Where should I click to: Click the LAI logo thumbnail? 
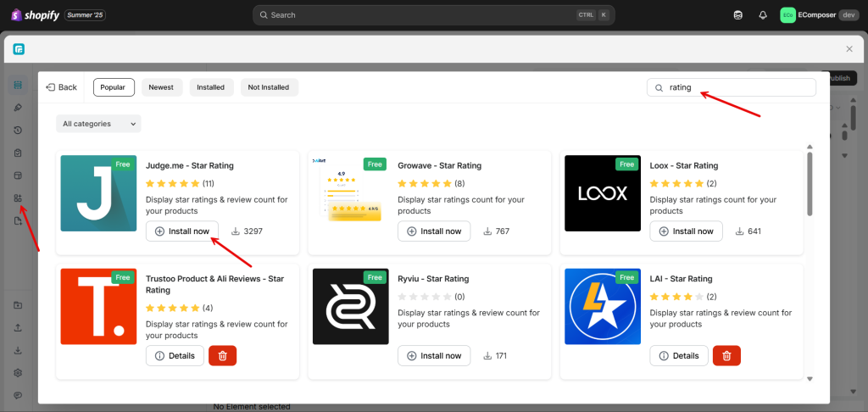[603, 306]
